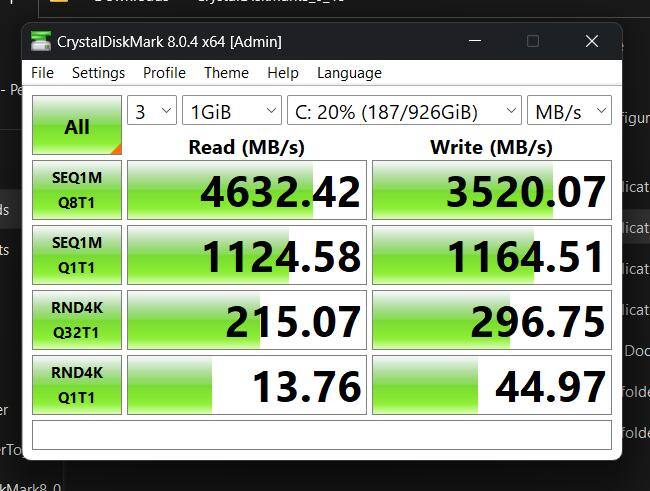Open the File menu

(x=42, y=73)
